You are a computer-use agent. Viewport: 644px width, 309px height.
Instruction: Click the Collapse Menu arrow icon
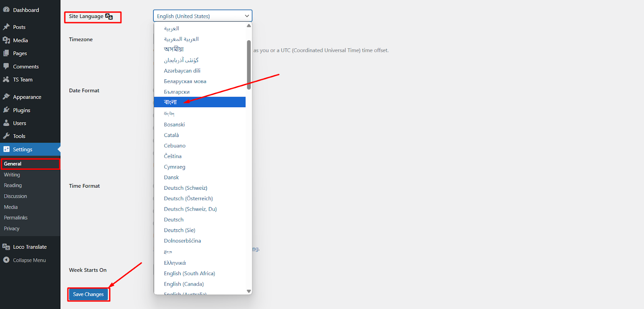[6, 260]
